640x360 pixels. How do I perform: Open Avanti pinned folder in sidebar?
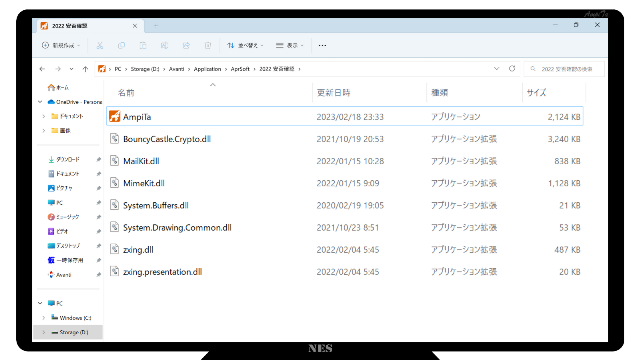pyautogui.click(x=60, y=275)
